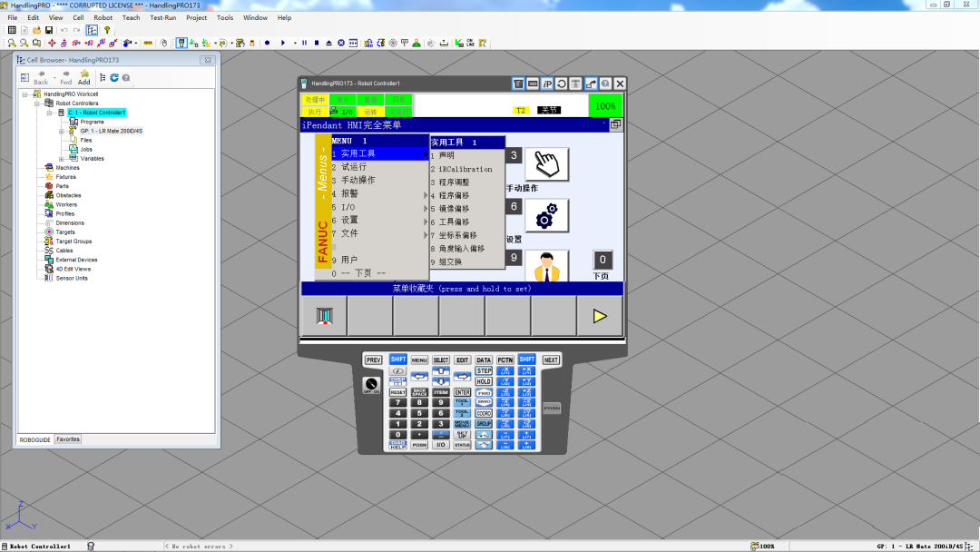This screenshot has width=980, height=552.
Task: Click the FCTN key on pendant
Action: [505, 360]
